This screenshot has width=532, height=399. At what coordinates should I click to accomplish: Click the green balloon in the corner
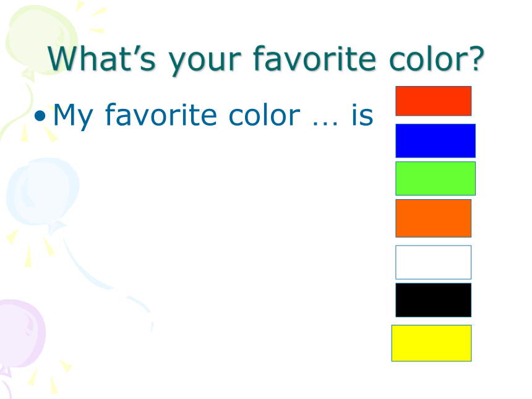click(x=41, y=41)
